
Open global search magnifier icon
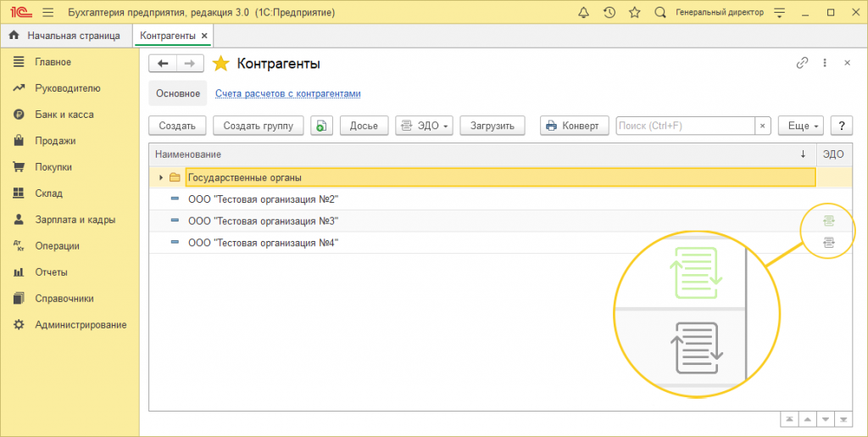[x=659, y=12]
